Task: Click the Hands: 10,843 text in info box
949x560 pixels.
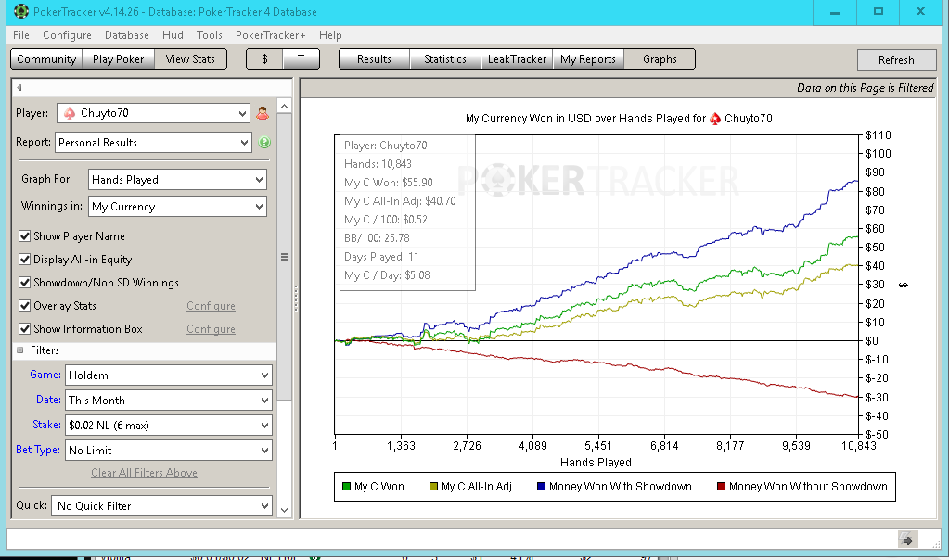Action: (378, 164)
